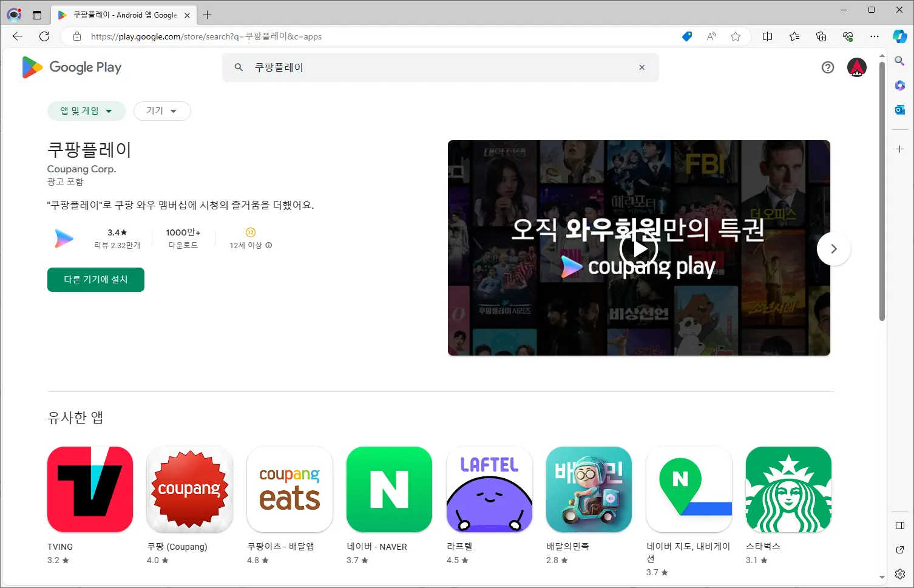Click the 네이버 - NAVER app name
Screen dimensions: 914x588
[x=377, y=547]
